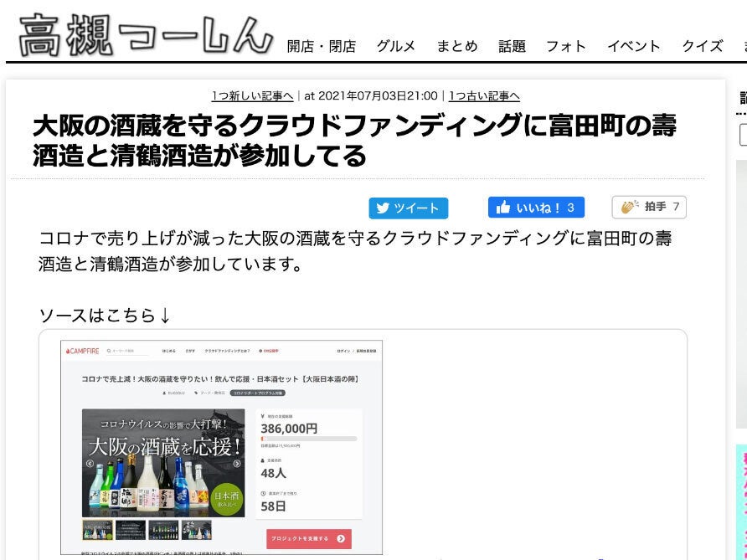Follow the 1つ新しい記事へ link
Image resolution: width=747 pixels, height=560 pixels.
(x=252, y=96)
